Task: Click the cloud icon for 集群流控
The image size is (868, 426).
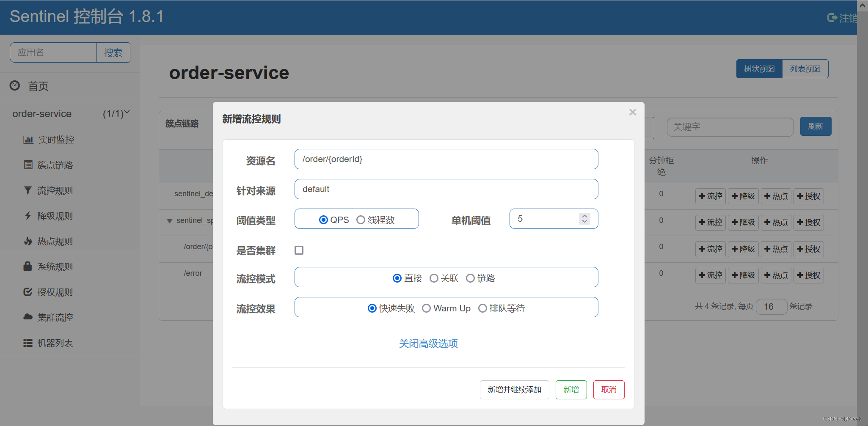Action: (28, 317)
